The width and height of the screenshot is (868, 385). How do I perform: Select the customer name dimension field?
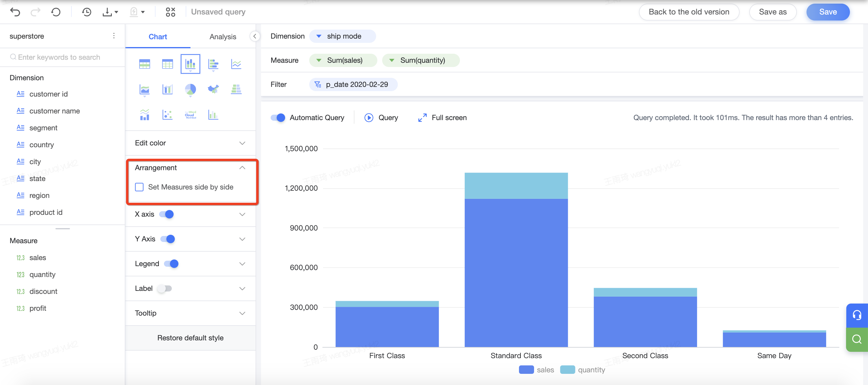55,111
